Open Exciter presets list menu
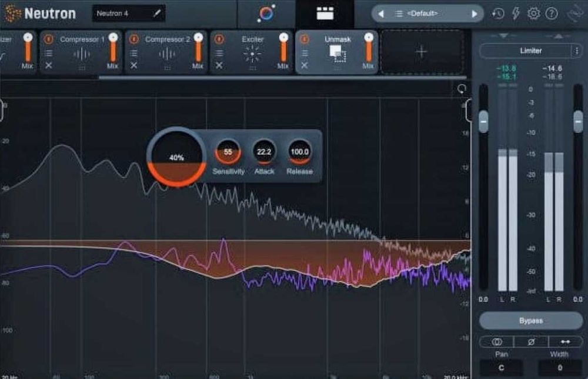 coord(219,54)
